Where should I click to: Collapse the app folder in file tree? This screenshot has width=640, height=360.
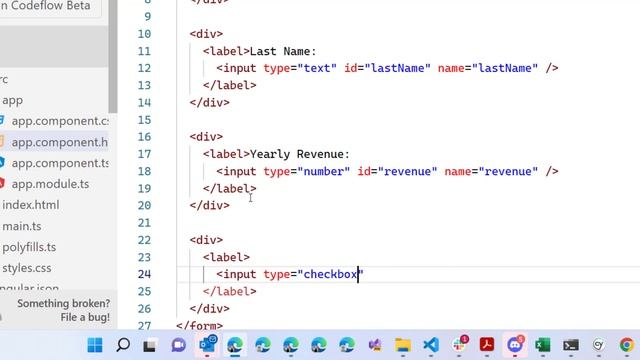click(12, 100)
